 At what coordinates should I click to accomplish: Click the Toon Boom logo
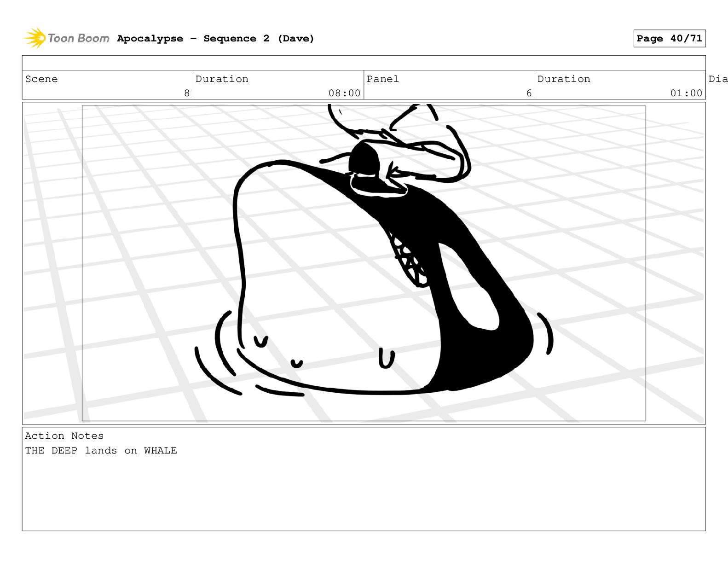point(67,38)
